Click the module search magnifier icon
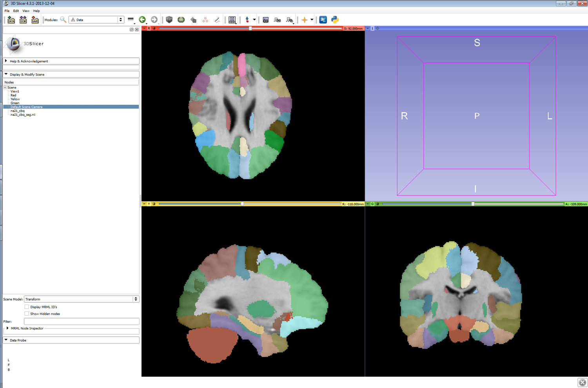 tap(63, 20)
